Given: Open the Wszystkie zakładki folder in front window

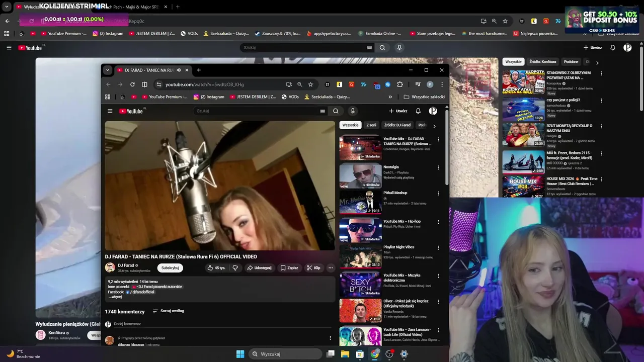Looking at the screenshot, I should 424,97.
